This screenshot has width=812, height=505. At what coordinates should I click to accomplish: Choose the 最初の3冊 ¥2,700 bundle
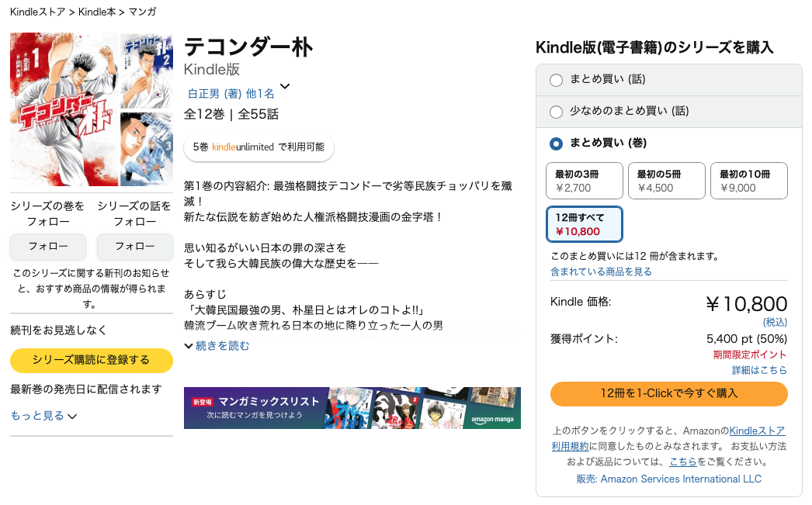pos(584,181)
